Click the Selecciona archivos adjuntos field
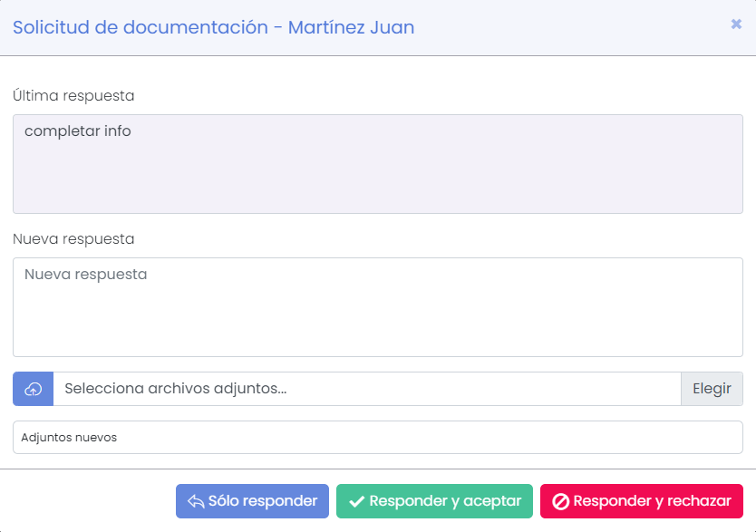 click(363, 389)
